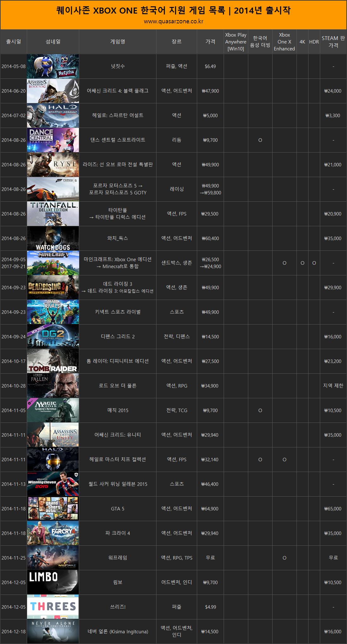The width and height of the screenshot is (347, 644).
Task: Click Korean dubbing mark for Dance Central
Action: click(x=260, y=140)
